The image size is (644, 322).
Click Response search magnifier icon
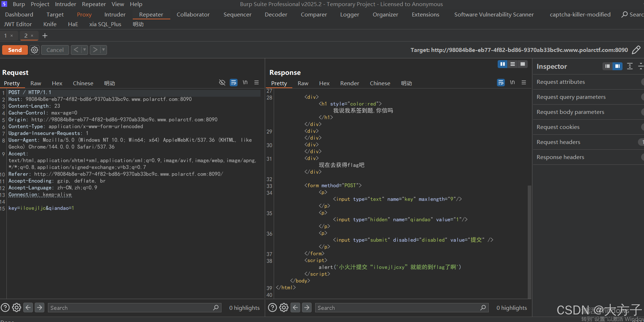click(483, 308)
